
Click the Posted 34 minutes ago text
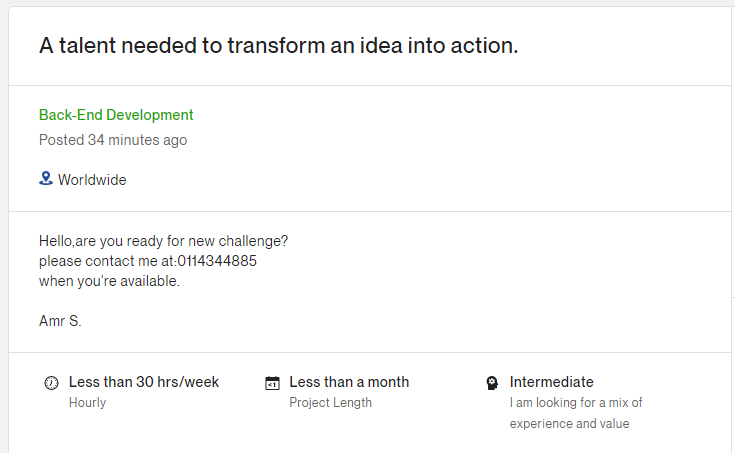(x=113, y=140)
